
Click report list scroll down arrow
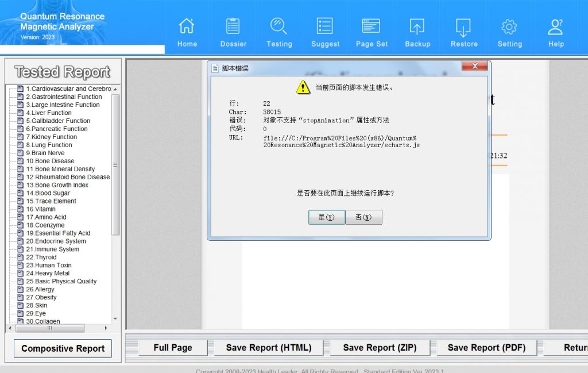click(115, 318)
